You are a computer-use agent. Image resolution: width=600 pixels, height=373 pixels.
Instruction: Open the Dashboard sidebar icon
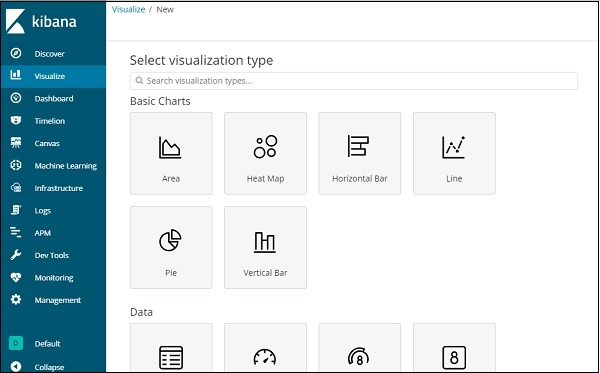(x=16, y=98)
